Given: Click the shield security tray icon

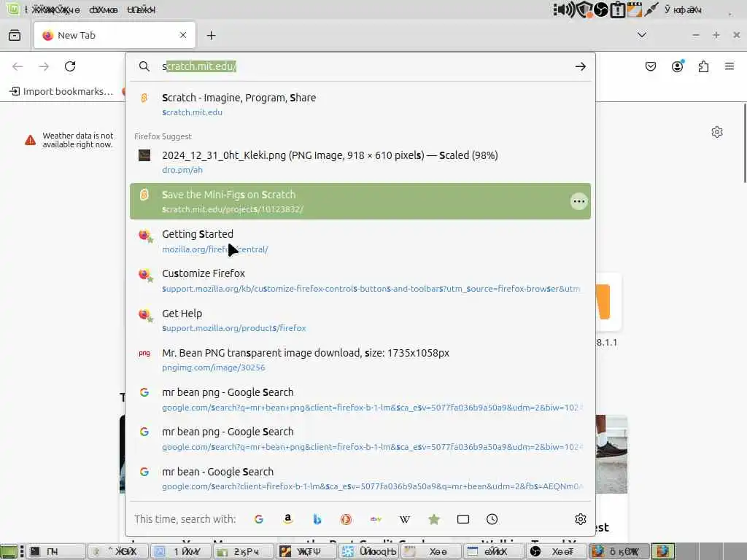Looking at the screenshot, I should [x=584, y=9].
